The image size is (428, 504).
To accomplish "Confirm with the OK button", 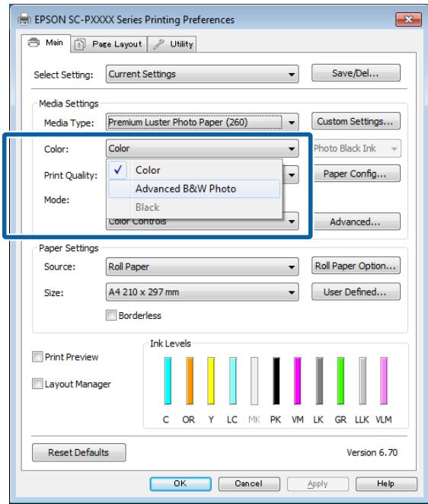I will [180, 483].
